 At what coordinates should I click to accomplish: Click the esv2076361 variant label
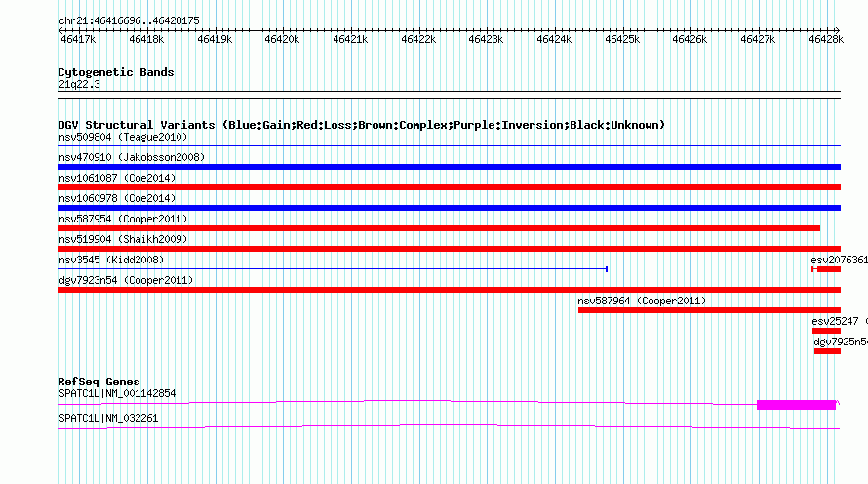coord(839,260)
